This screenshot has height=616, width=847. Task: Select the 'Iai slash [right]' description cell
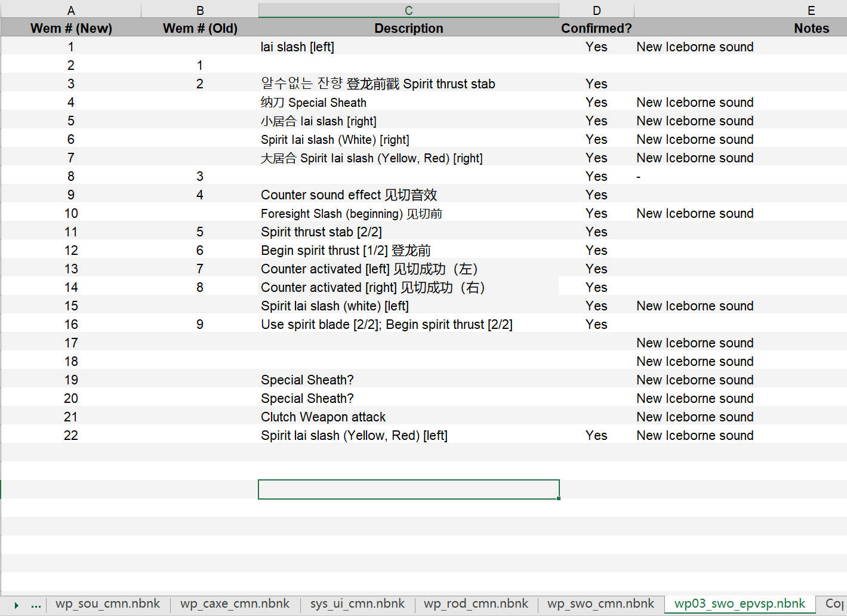click(408, 121)
